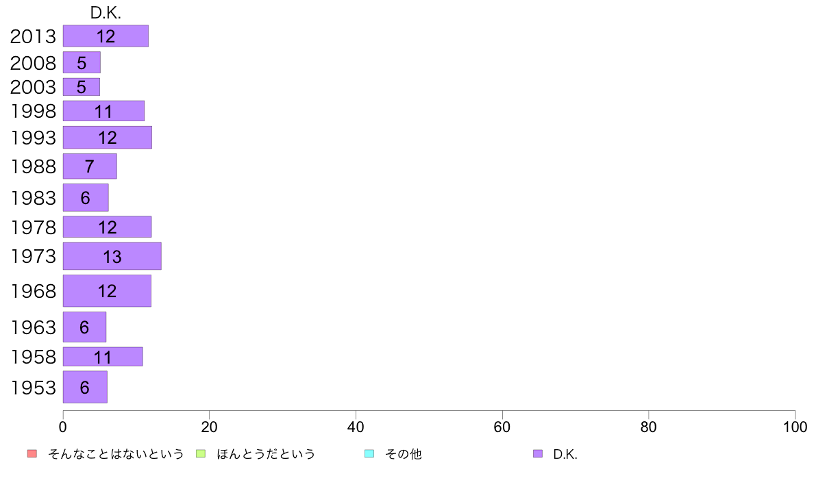Click the D.K. column header label
The image size is (814, 504).
[x=106, y=13]
